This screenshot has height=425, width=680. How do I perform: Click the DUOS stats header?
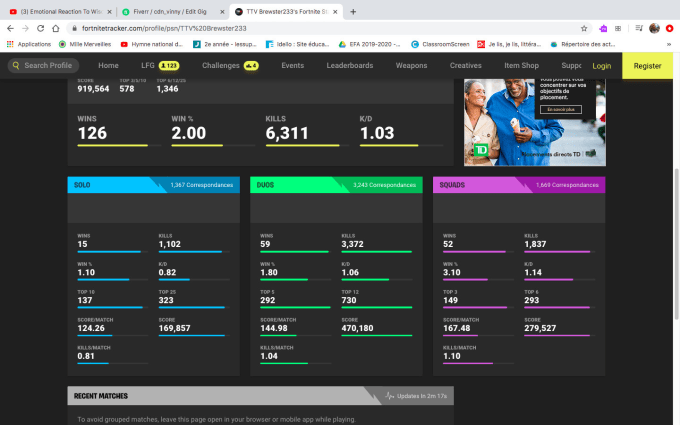336,185
